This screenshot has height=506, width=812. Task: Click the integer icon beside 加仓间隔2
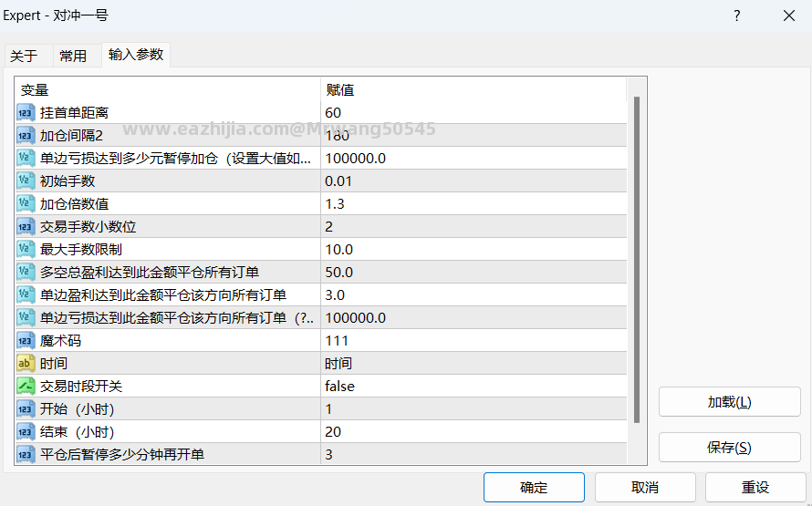point(26,136)
